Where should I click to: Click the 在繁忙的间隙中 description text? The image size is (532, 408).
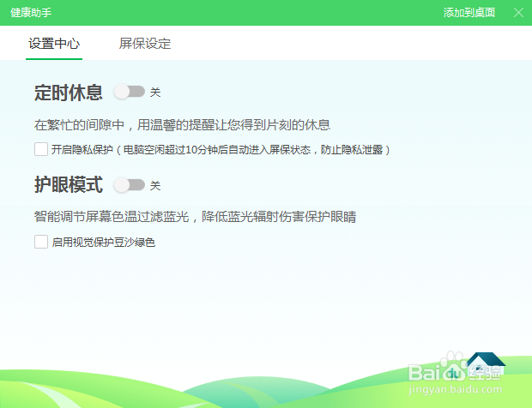[182, 124]
